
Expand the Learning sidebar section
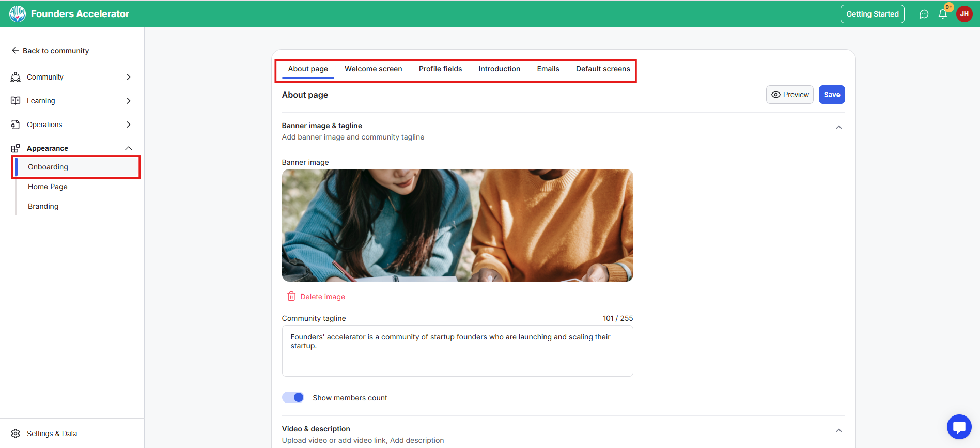pyautogui.click(x=129, y=101)
